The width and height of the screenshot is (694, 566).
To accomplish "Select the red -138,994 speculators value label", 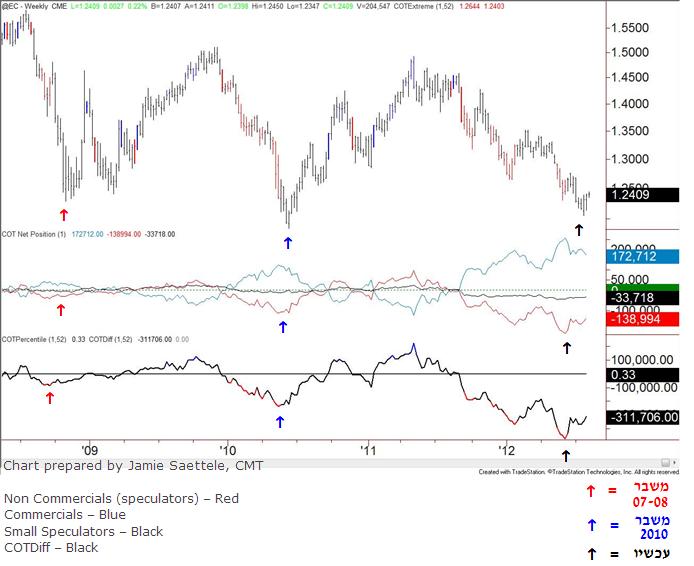I will [640, 319].
